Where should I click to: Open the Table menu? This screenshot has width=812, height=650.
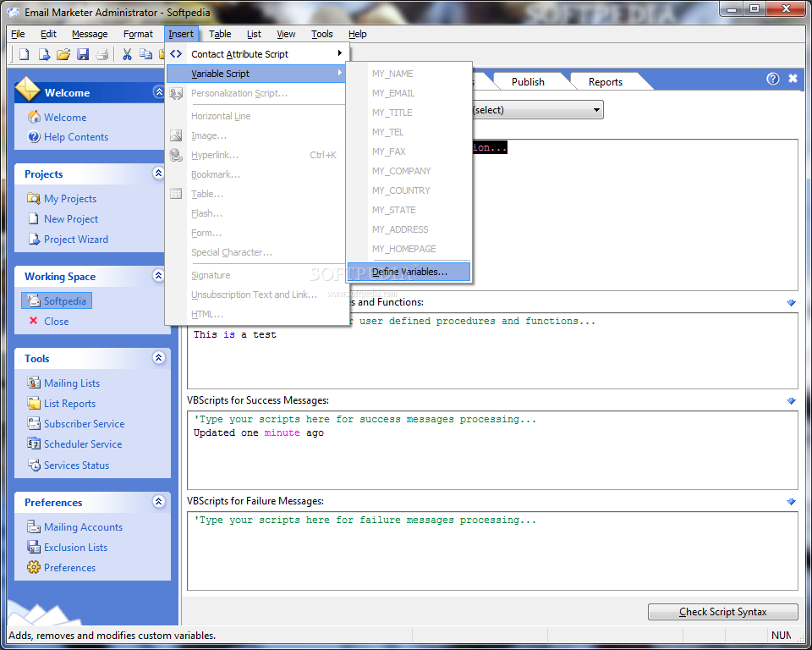(x=220, y=34)
